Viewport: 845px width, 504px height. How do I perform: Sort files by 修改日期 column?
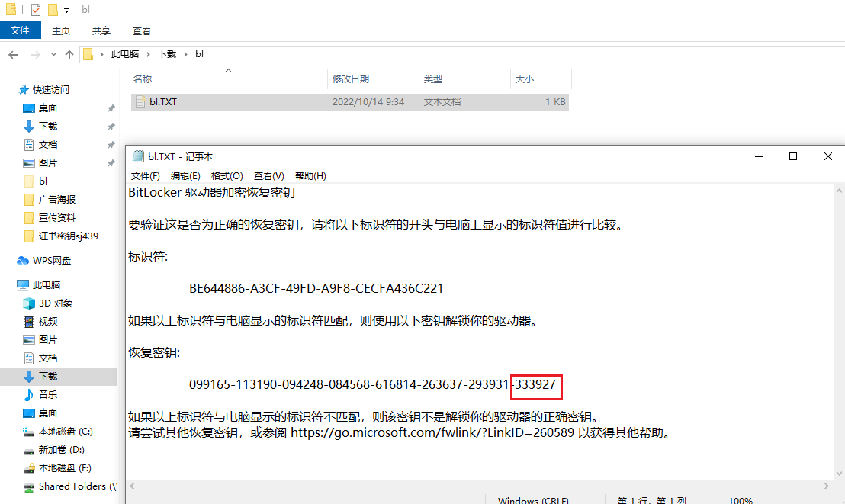(x=350, y=79)
